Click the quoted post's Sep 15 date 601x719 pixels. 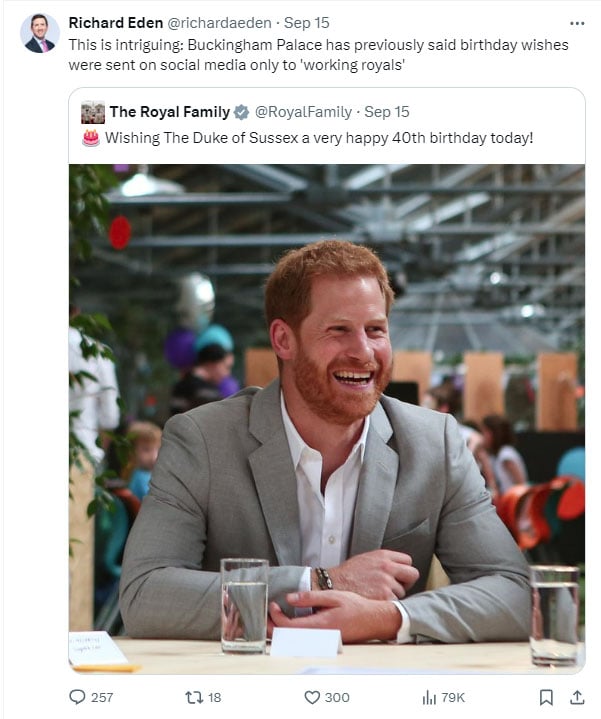(387, 112)
